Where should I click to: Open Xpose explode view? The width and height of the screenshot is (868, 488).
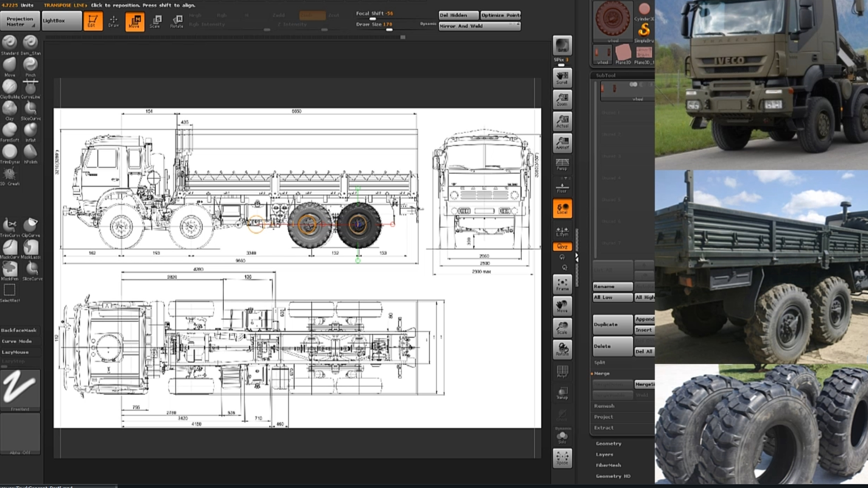point(562,458)
